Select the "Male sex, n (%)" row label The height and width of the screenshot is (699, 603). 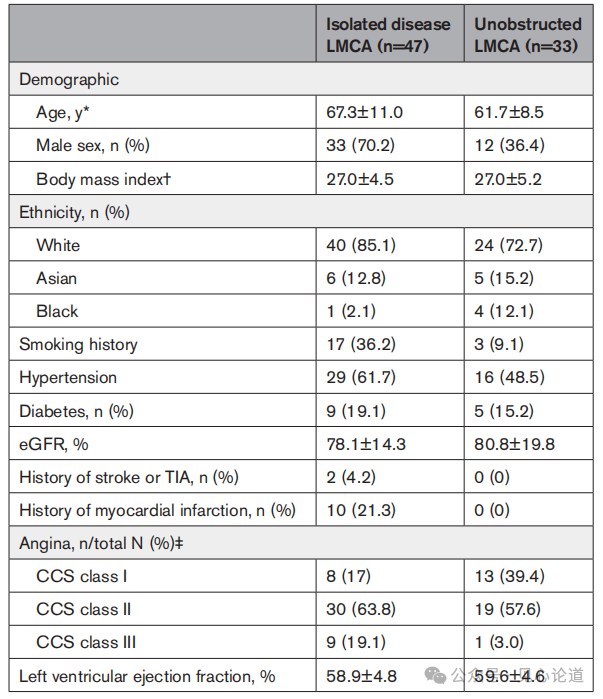click(92, 145)
